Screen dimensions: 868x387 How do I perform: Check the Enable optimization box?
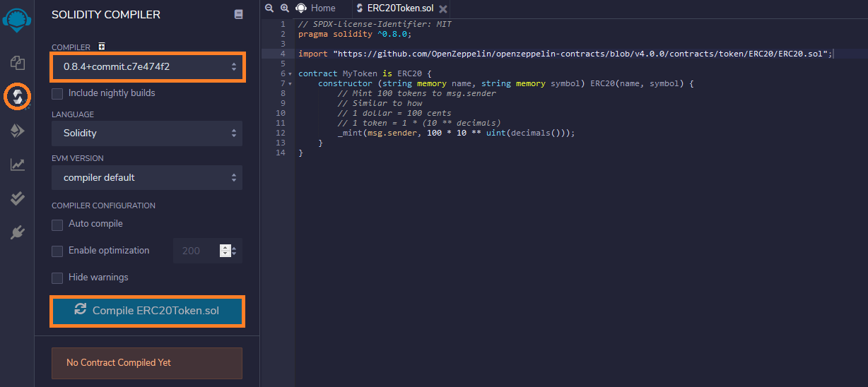[x=57, y=251]
